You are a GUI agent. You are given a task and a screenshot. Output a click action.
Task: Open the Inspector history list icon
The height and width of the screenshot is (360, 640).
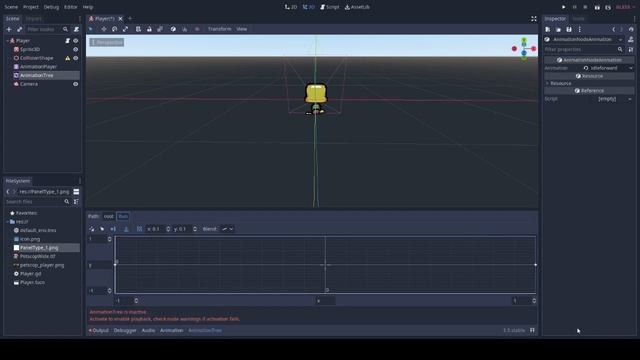coord(631,29)
